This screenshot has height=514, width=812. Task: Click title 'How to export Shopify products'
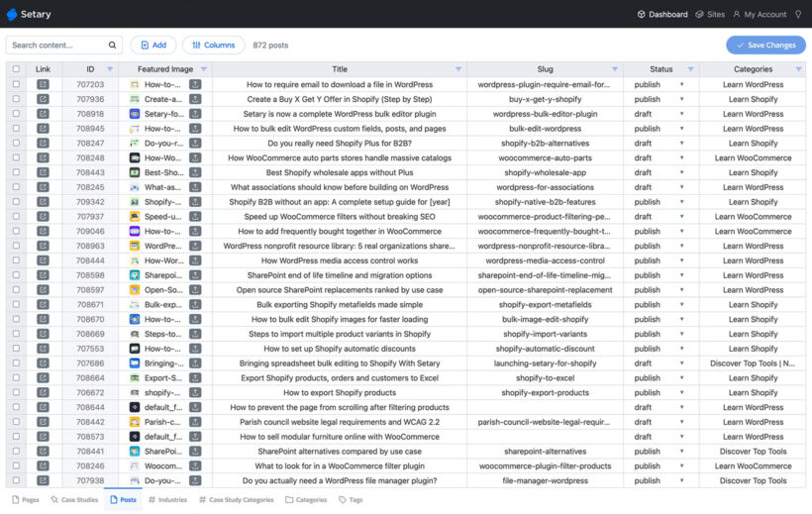(340, 393)
